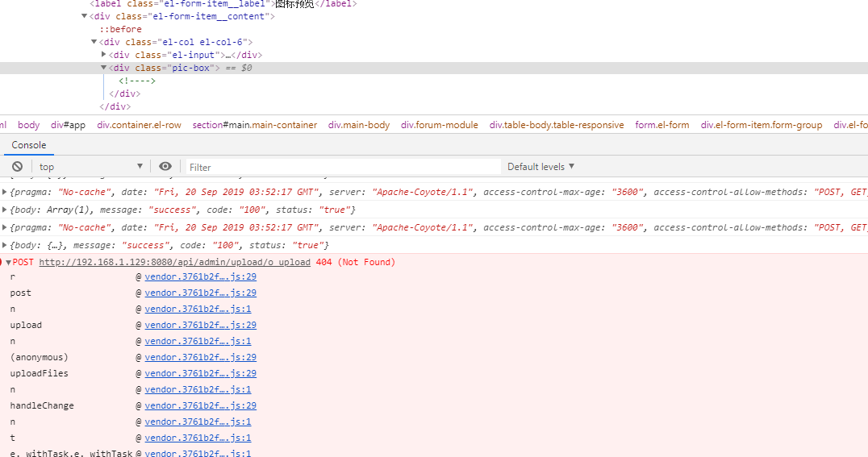
Task: Collapse the pic-box div node
Action: pyautogui.click(x=104, y=68)
